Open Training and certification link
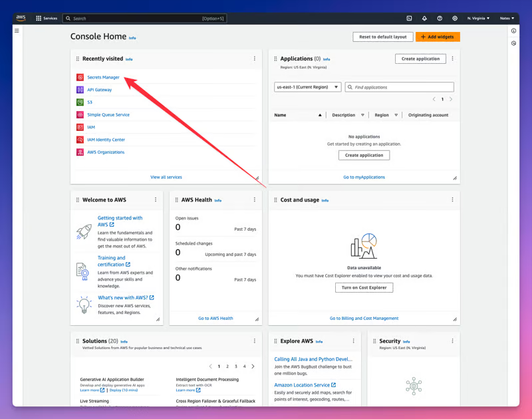 click(x=114, y=261)
